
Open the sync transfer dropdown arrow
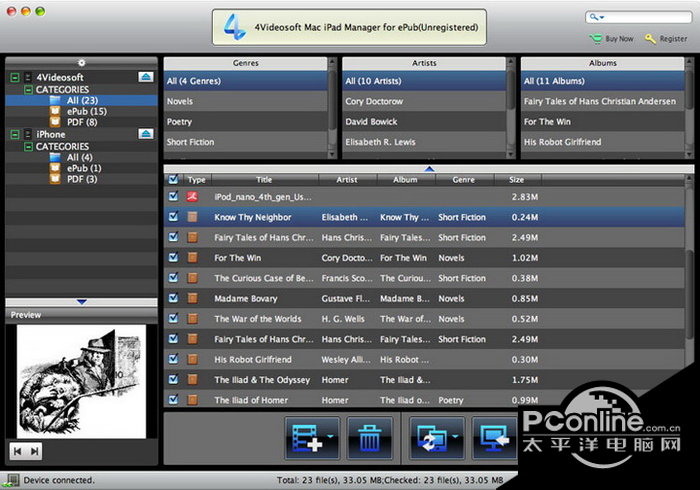click(455, 436)
